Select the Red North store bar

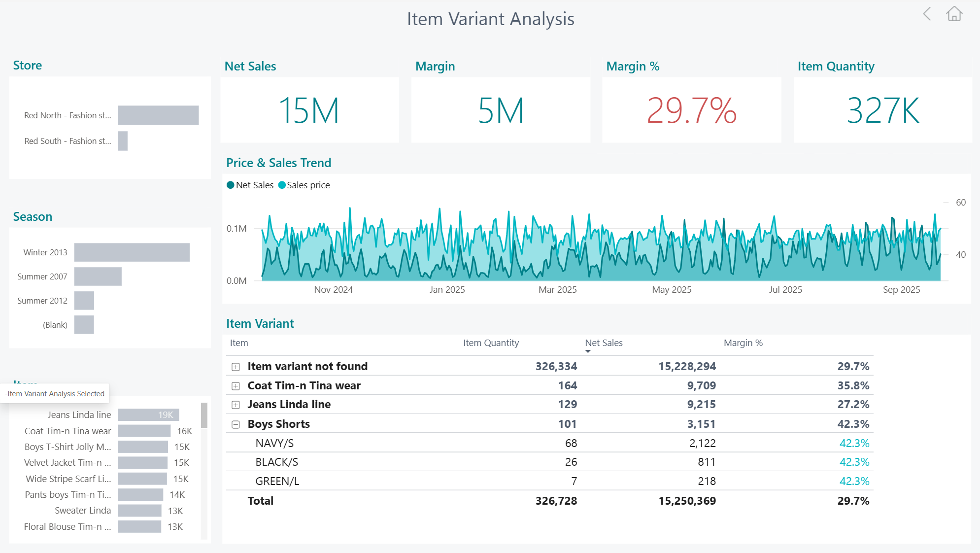(158, 115)
